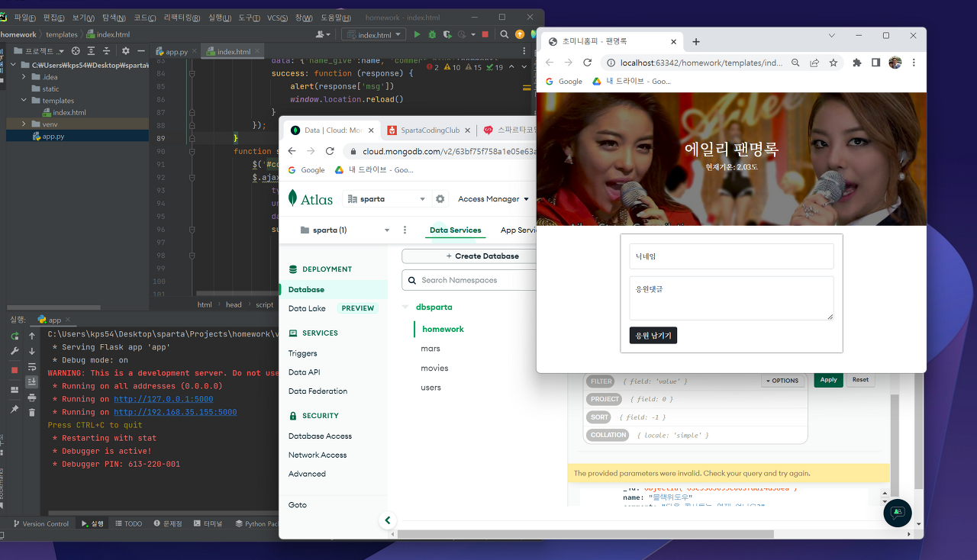Open a new tab in the front browser
The width and height of the screenshot is (977, 560).
(x=696, y=42)
